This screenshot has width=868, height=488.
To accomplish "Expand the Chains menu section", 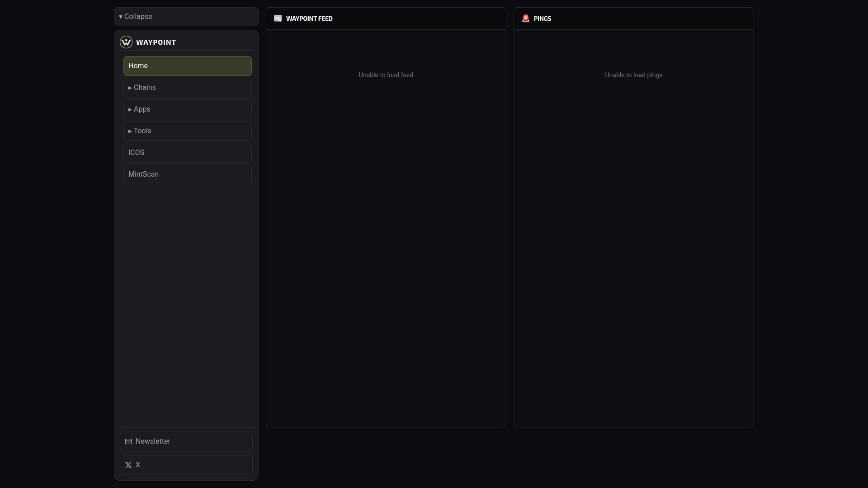I will (188, 88).
